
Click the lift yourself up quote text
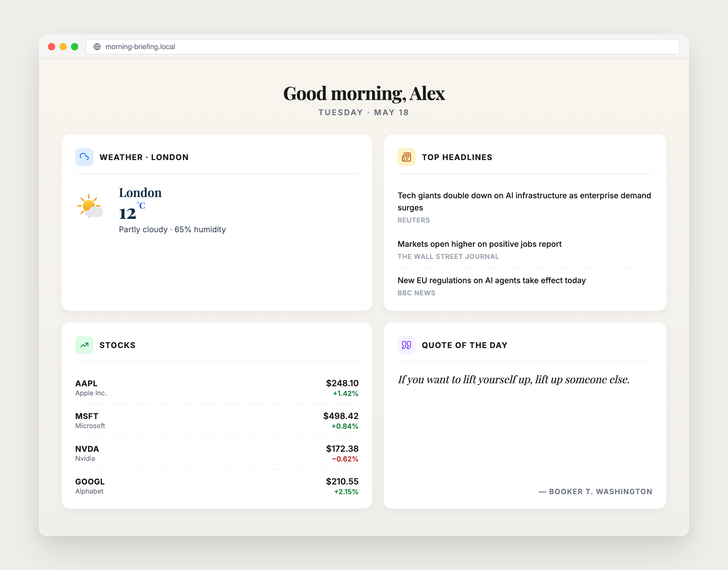coord(514,379)
